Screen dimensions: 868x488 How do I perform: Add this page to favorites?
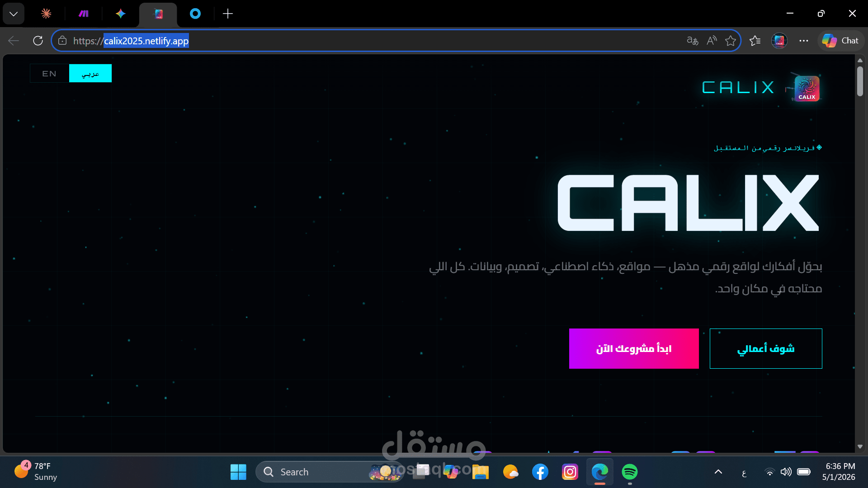click(x=731, y=41)
